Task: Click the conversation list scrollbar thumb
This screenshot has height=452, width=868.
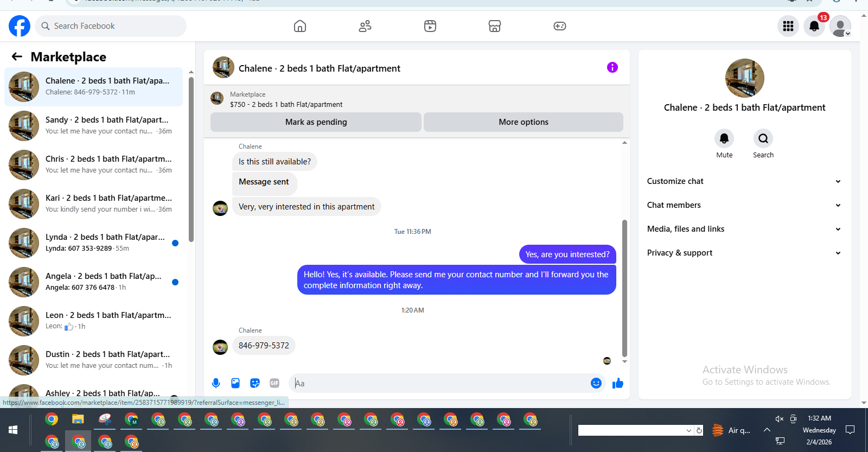Action: point(191,159)
